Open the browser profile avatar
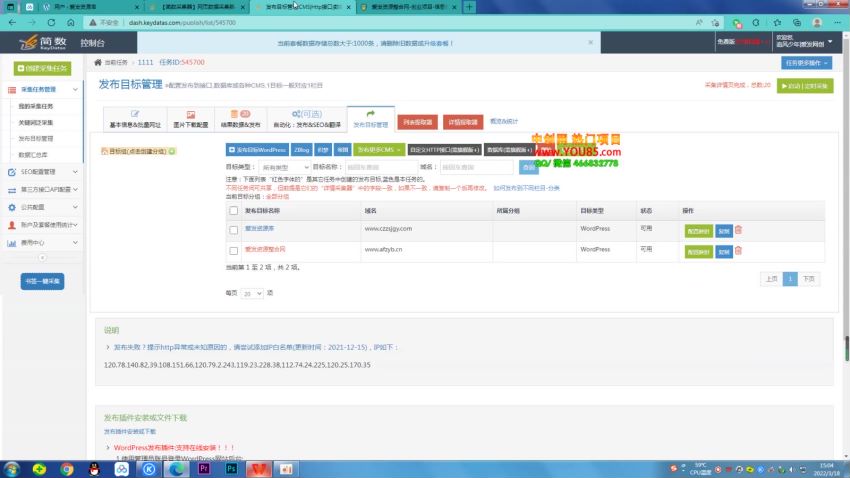850x478 pixels. (x=817, y=23)
